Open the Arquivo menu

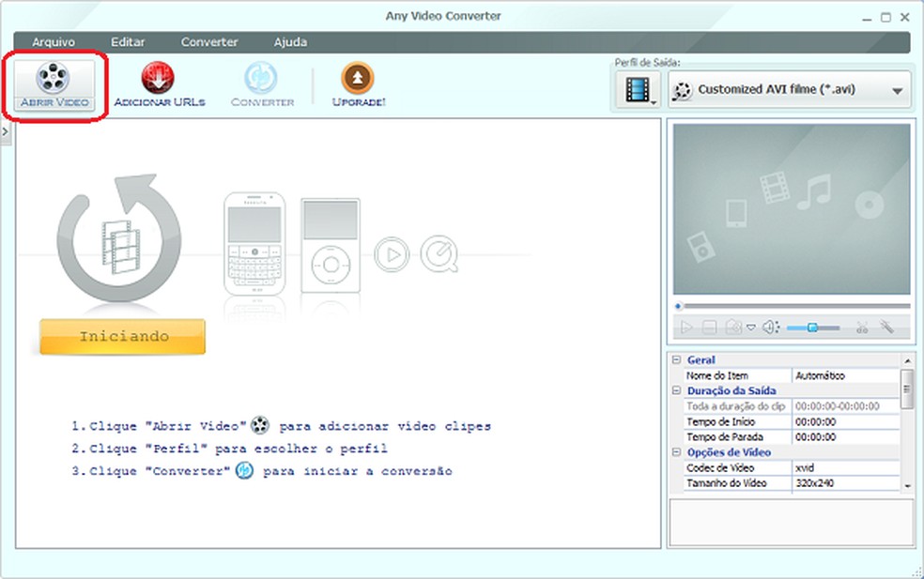54,42
